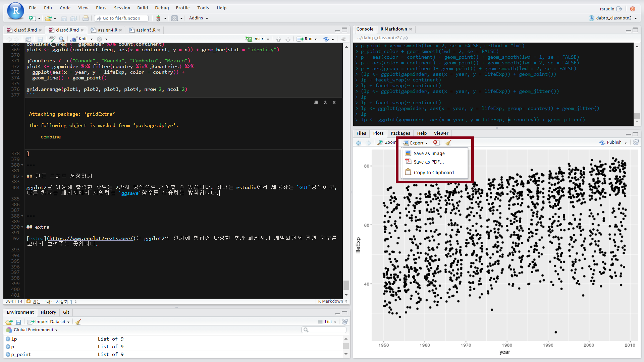
Task: Click the find/replace magnifier icon in editor
Action: pos(62,39)
